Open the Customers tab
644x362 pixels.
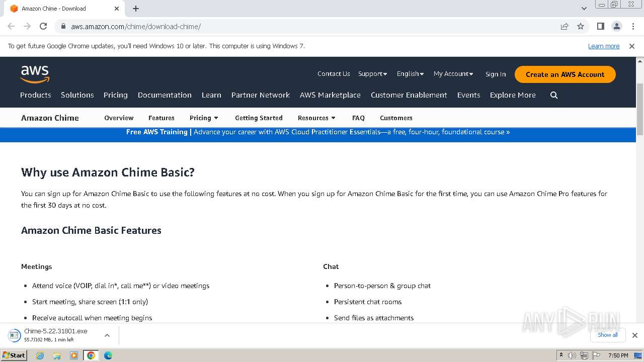pyautogui.click(x=396, y=118)
